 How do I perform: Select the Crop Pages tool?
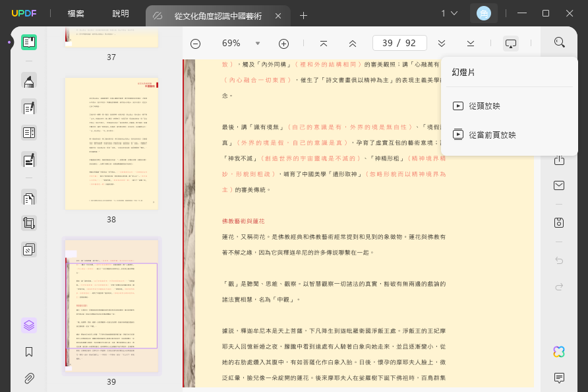point(29,223)
